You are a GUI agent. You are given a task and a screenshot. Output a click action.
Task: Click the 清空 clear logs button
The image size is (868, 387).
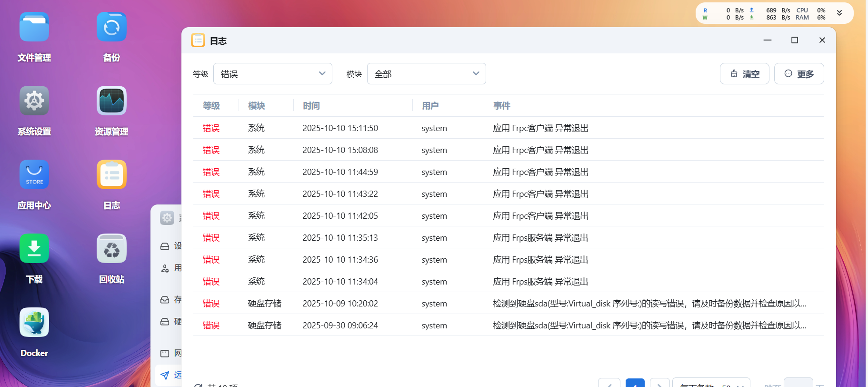[744, 74]
